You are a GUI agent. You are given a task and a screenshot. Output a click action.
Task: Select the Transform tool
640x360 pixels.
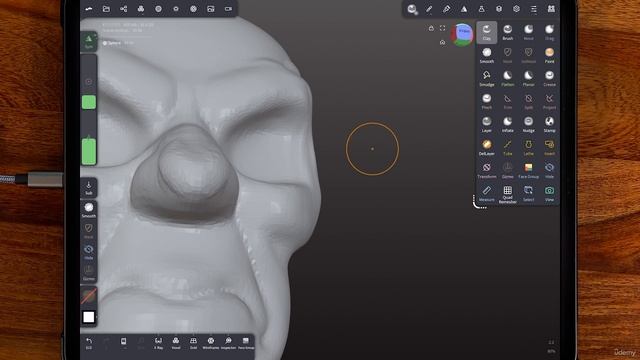pyautogui.click(x=487, y=171)
